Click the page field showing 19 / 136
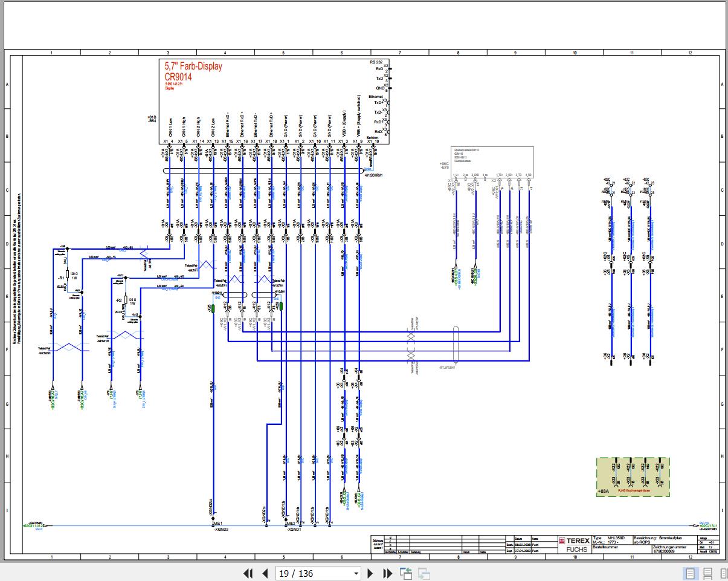 313,573
